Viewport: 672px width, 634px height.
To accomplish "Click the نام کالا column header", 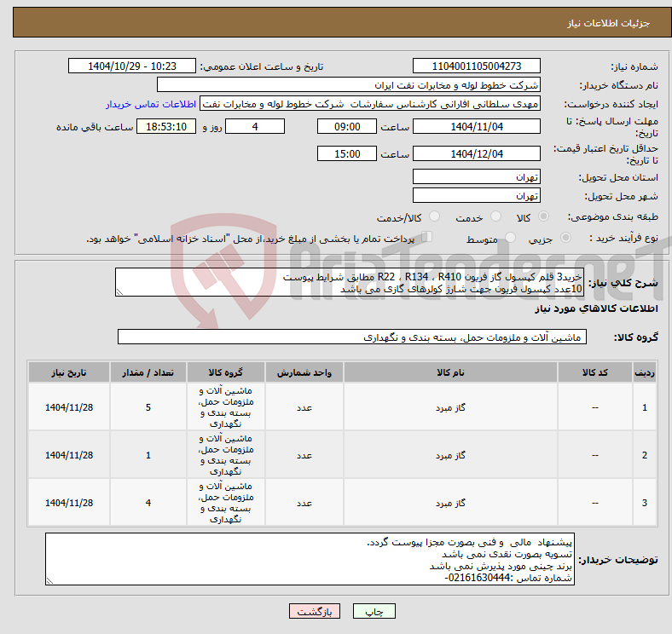I will [450, 372].
